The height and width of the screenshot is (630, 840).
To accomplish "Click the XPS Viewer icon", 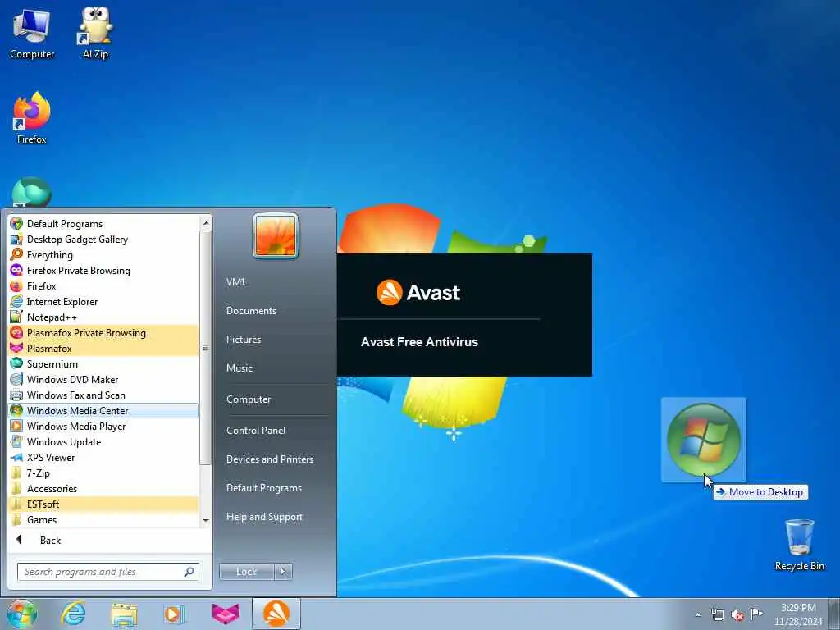I will [x=16, y=457].
